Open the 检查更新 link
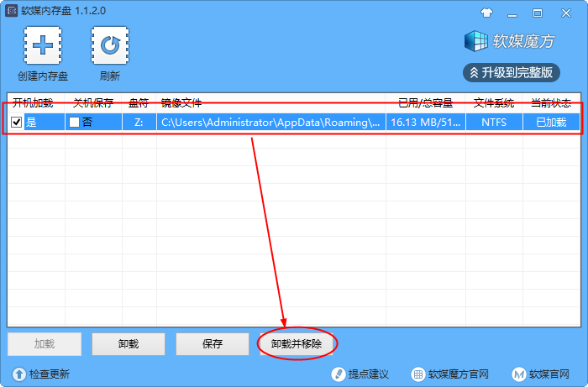Viewport: 588px width, 387px height. coord(50,374)
